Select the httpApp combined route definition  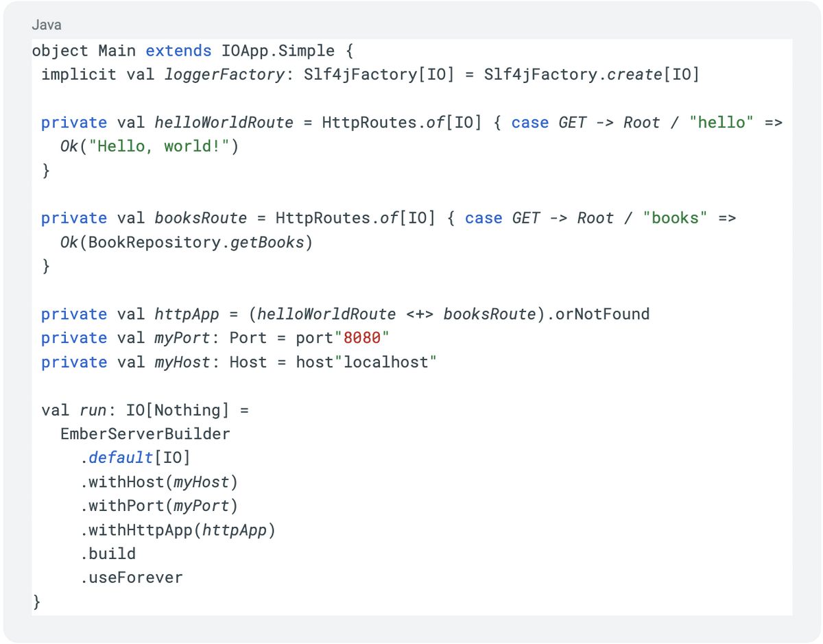[x=187, y=313]
